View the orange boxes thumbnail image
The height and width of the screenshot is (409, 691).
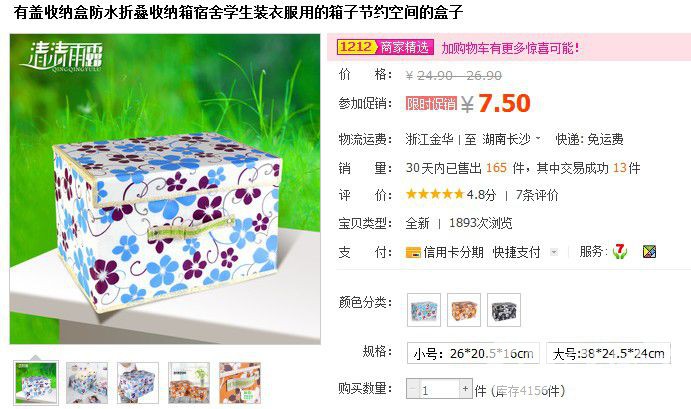point(189,383)
